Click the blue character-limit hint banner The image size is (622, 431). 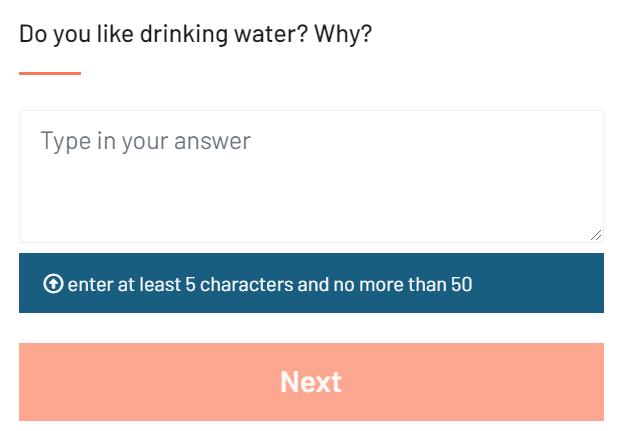point(311,283)
